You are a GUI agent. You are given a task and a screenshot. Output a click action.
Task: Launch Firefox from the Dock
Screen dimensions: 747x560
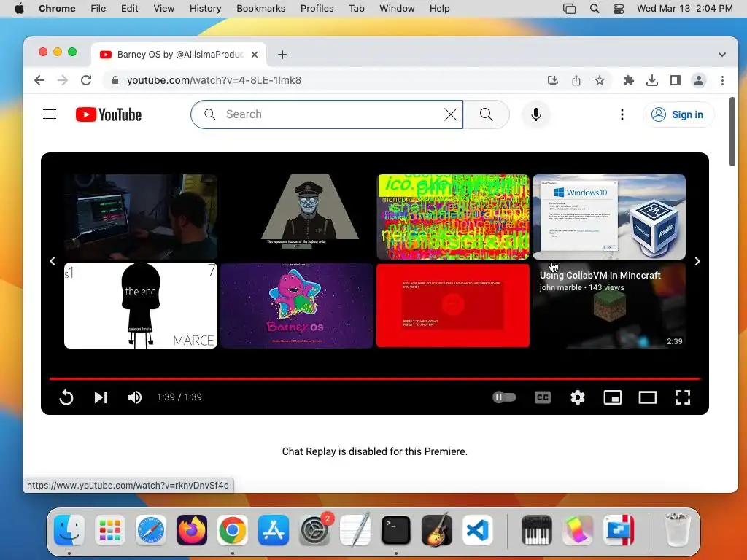(x=192, y=530)
